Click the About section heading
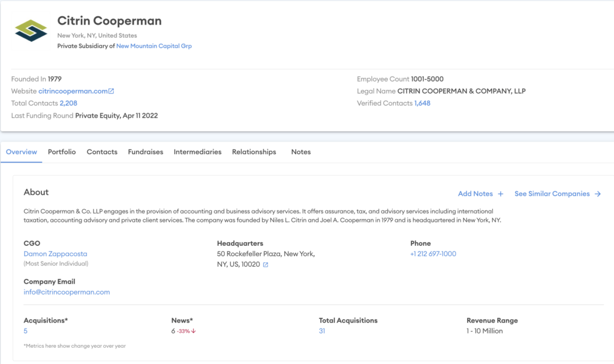Screen dimensions: 614x364 (36, 192)
